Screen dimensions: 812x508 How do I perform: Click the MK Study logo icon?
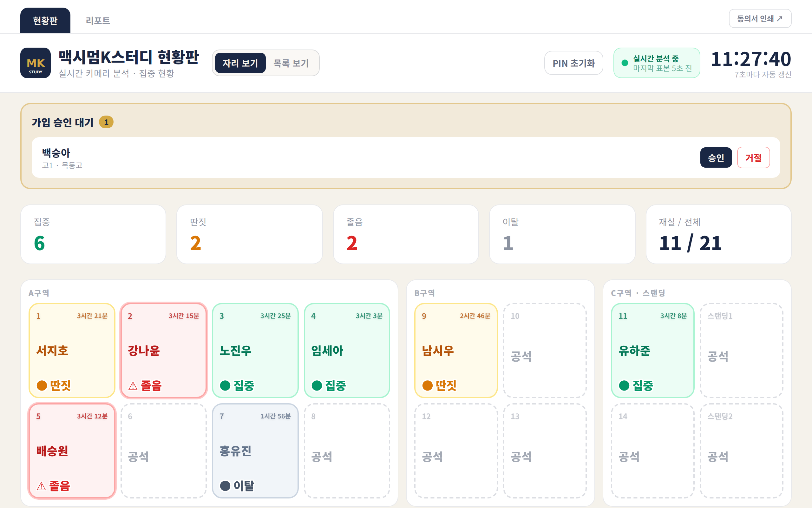coord(35,63)
